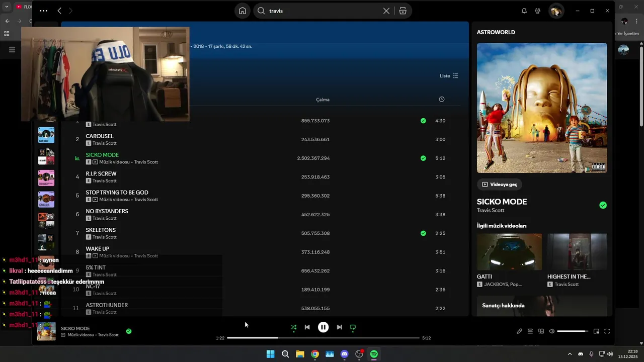Open the Windows Start menu

click(x=270, y=354)
